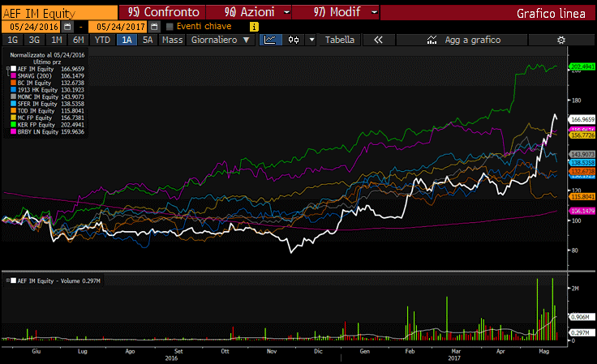Image resolution: width=597 pixels, height=364 pixels.
Task: Toggle the AEF IM Equity white legend box
Action: 13,69
